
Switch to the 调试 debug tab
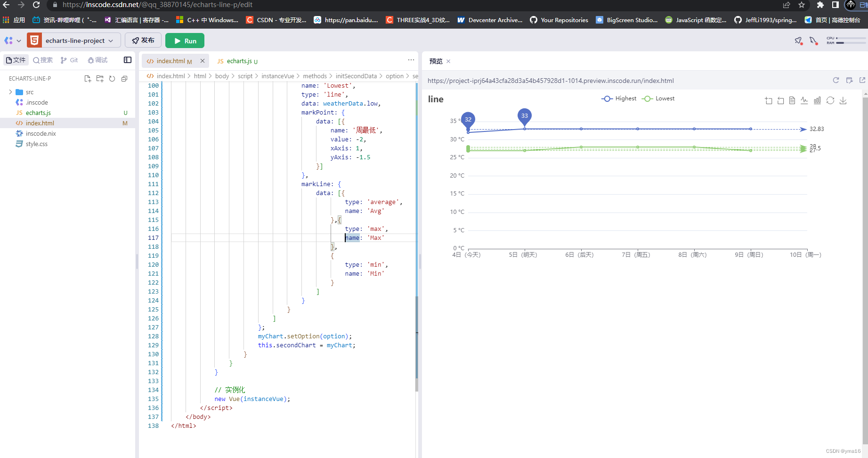coord(97,60)
